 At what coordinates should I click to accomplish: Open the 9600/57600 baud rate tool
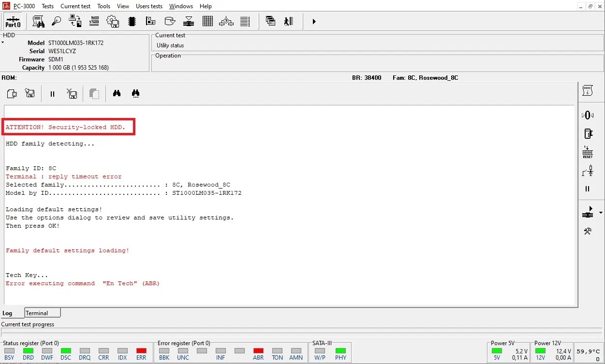point(94,21)
